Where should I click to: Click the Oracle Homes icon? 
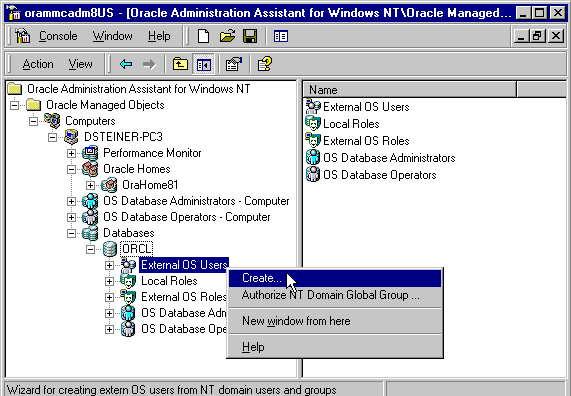[x=90, y=169]
